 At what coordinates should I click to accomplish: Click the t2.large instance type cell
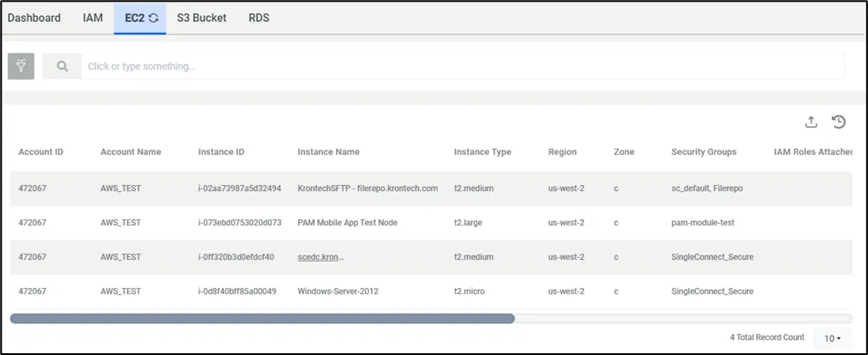click(468, 223)
